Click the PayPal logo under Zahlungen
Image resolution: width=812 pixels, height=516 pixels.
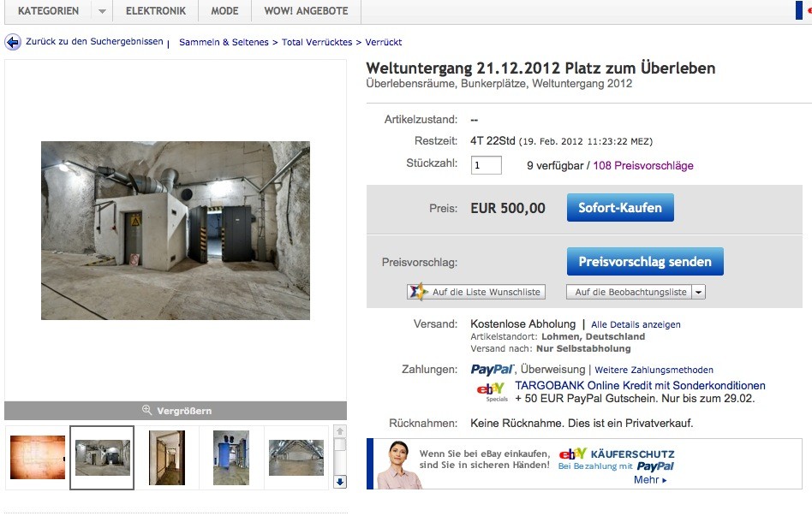(x=492, y=370)
